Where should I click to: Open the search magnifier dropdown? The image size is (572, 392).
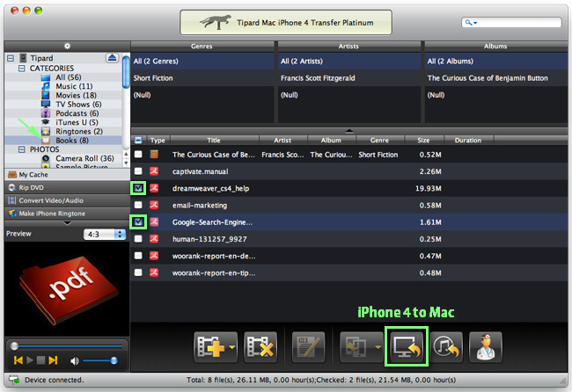(x=471, y=23)
